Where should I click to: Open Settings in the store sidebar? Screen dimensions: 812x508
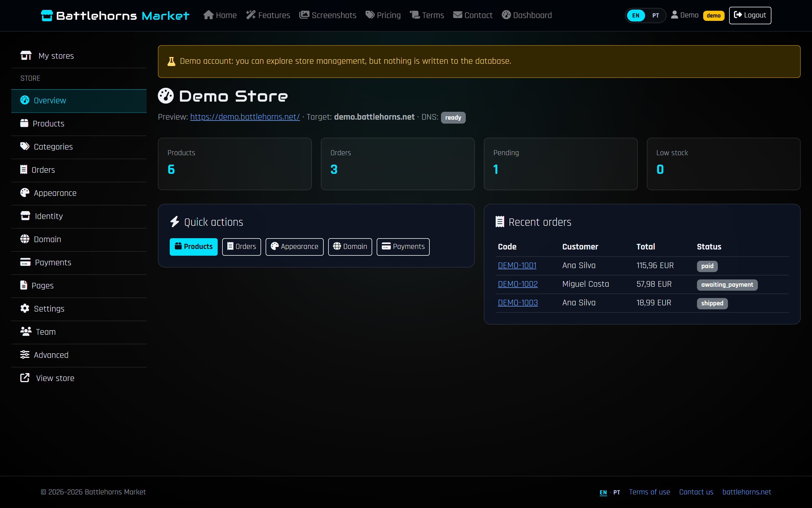tap(79, 308)
